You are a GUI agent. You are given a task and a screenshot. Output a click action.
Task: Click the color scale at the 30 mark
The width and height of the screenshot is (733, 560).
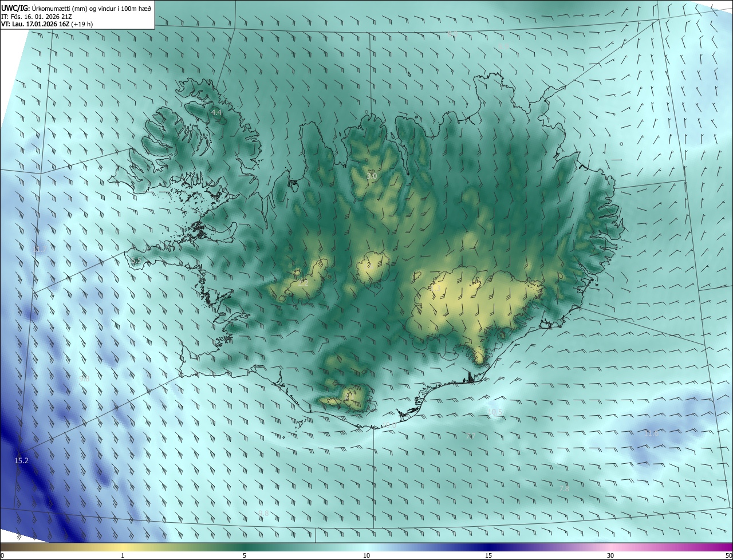click(x=610, y=555)
